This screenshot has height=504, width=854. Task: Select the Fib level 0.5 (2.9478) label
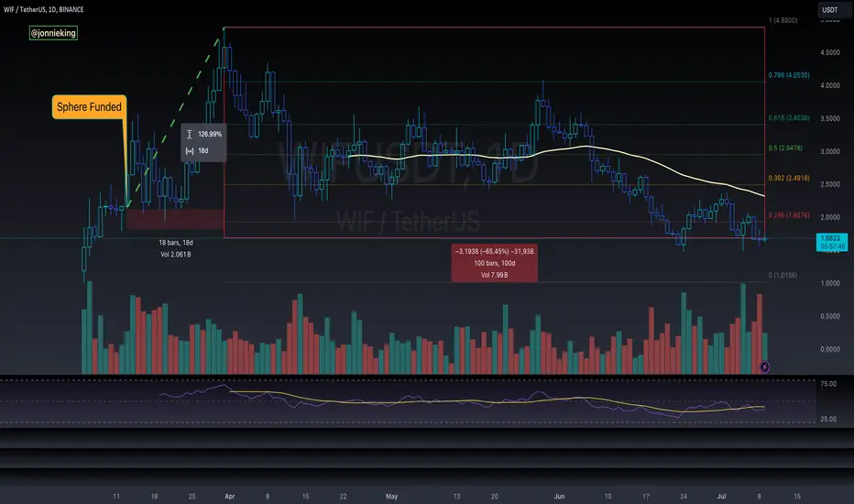[785, 148]
